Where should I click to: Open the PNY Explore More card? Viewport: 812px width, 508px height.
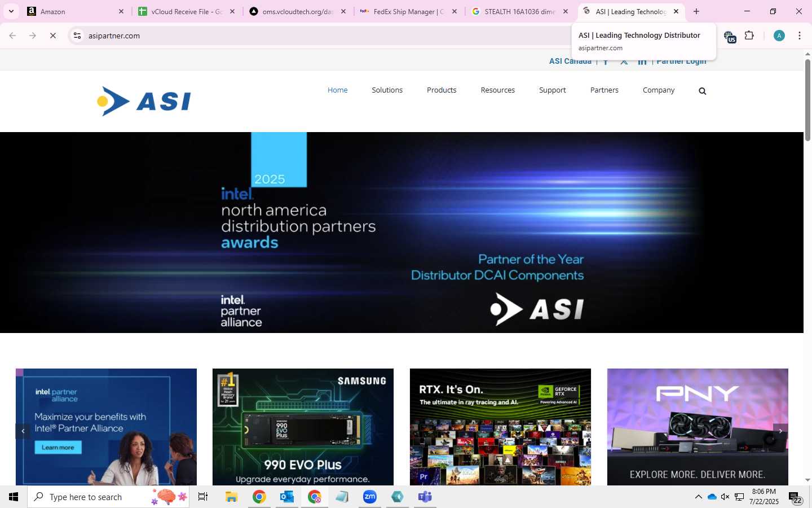(x=698, y=427)
